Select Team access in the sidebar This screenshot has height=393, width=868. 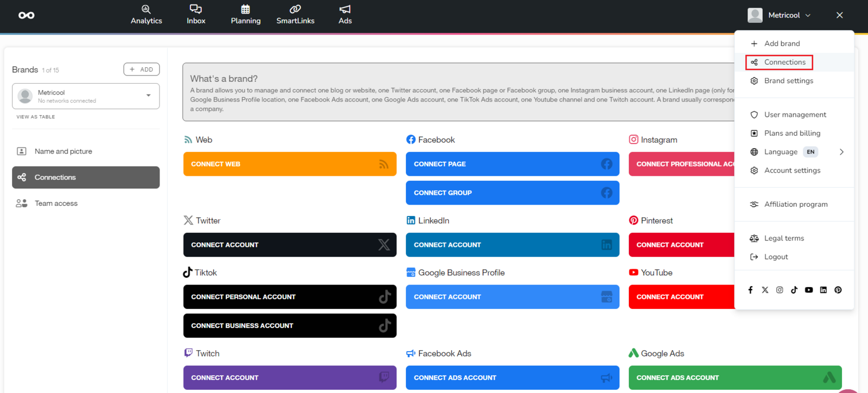coord(56,204)
